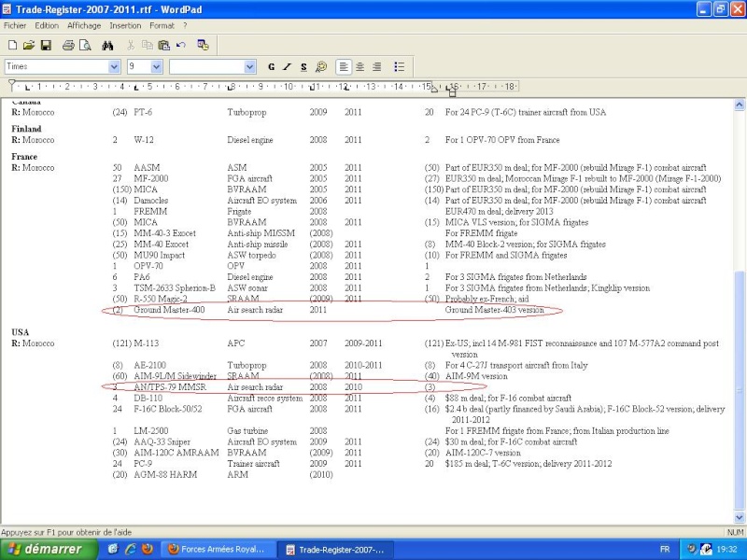Click the "AIM-120C AMRAAM" entry
747x560 pixels.
click(x=176, y=453)
